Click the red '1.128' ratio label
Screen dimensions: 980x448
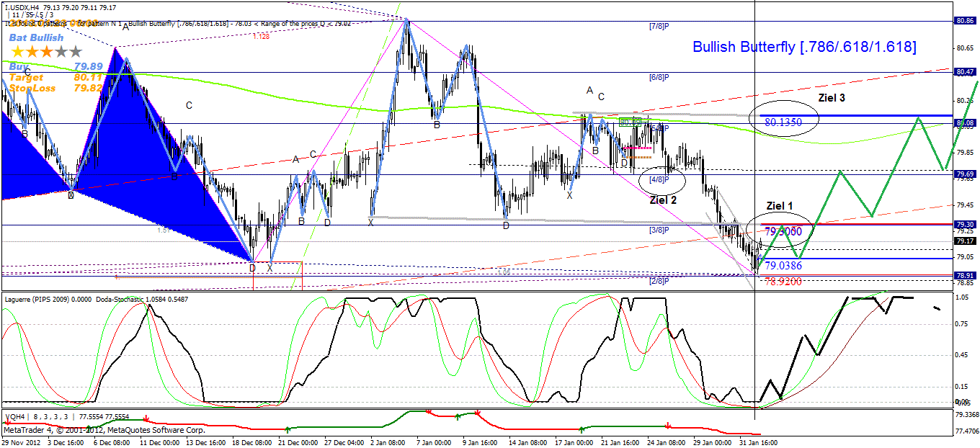(261, 35)
